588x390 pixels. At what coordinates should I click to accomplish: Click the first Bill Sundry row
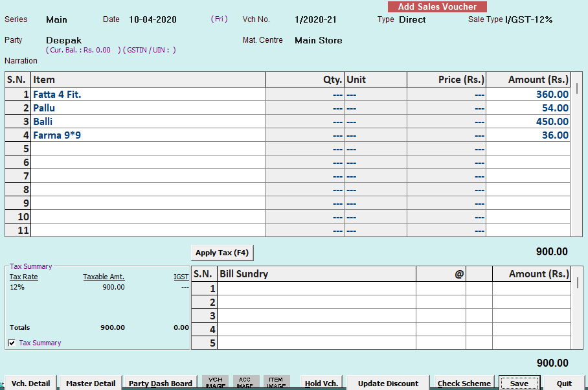tap(316, 288)
